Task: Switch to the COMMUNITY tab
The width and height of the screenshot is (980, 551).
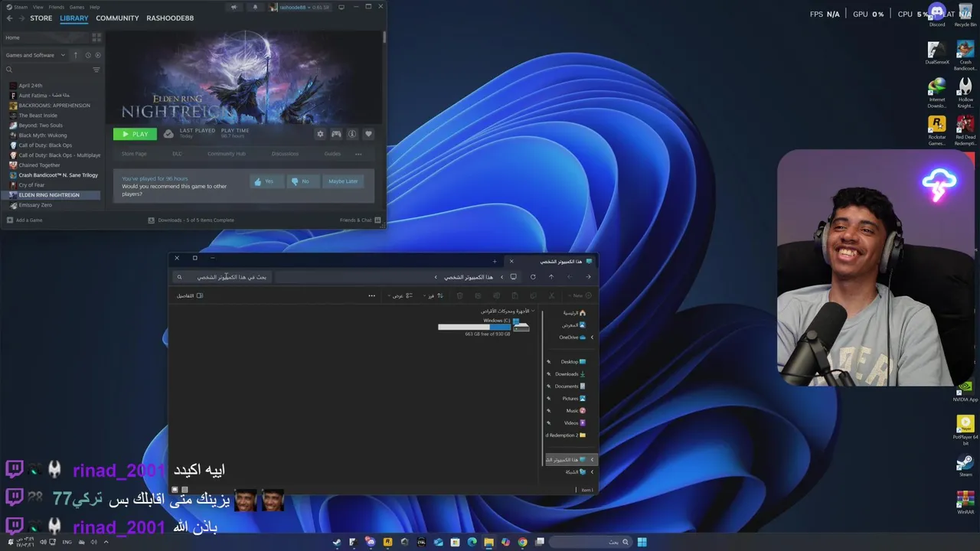Action: pyautogui.click(x=117, y=18)
